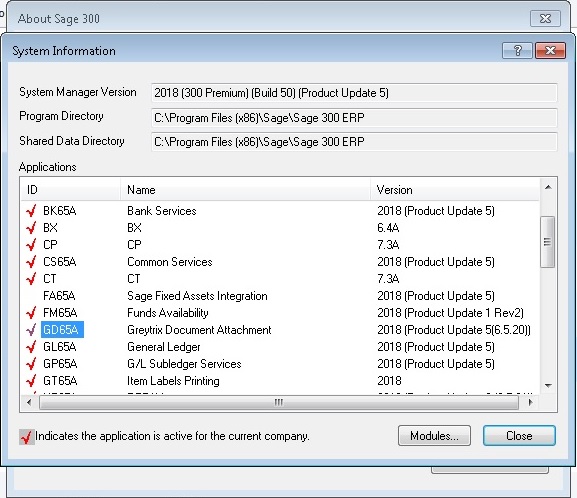Select the 'Common Services' name cell
This screenshot has height=498, width=577.
(170, 262)
